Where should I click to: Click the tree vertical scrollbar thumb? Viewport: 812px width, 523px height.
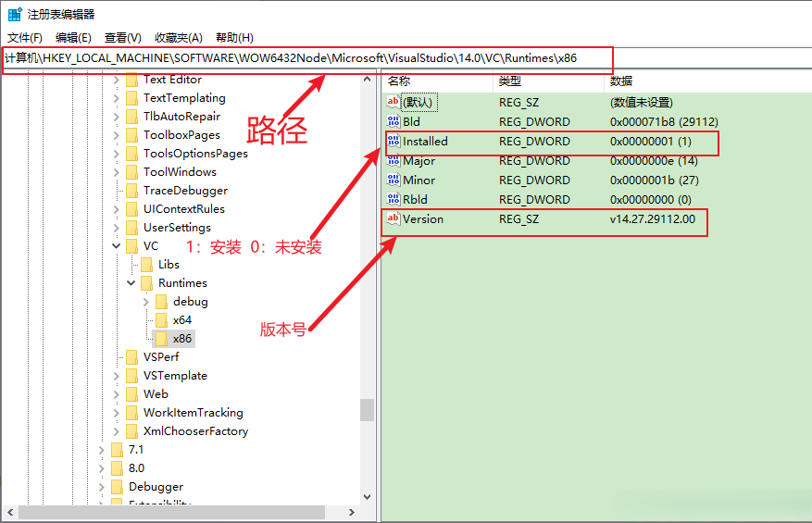point(368,410)
